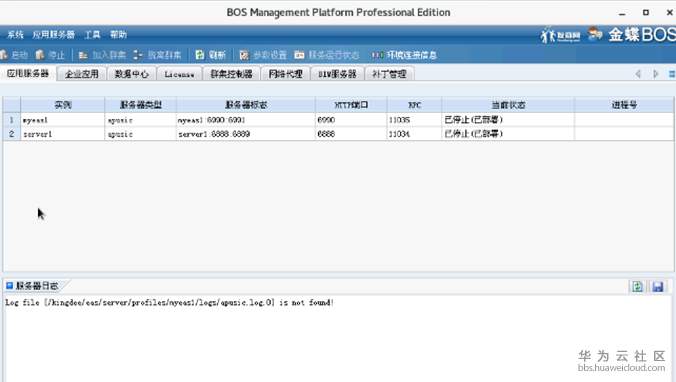Screen dimensions: 676x382
Task: Maximize the BOS Management Platform window
Action: pyautogui.click(x=645, y=13)
